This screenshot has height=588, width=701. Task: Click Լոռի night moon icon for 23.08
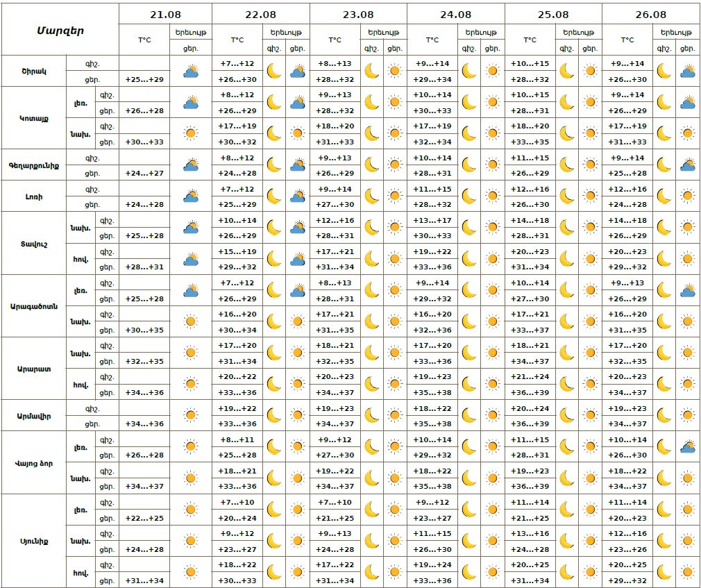pos(372,196)
